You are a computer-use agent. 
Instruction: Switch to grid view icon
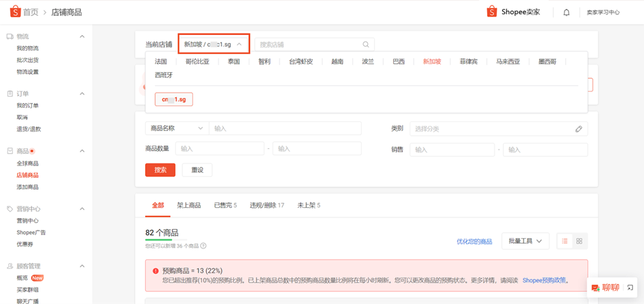[x=580, y=241]
